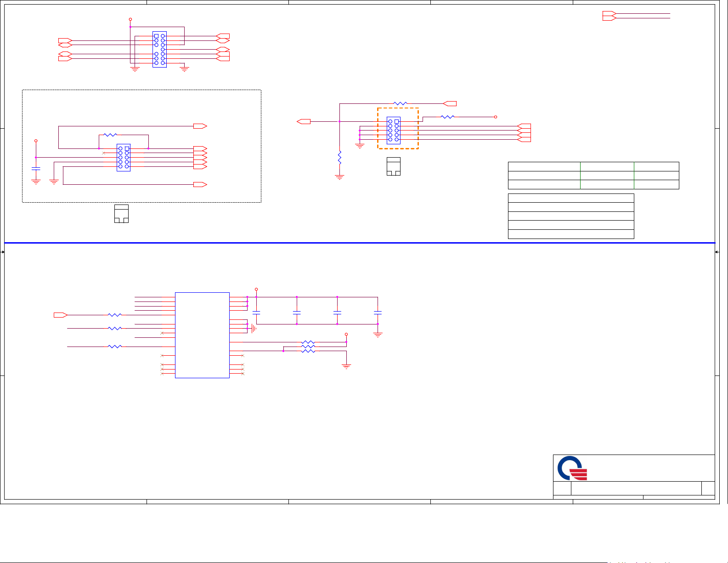Screen dimensions: 728x563
Task: Select the top row of the five-row single-column table
Action: [571, 198]
